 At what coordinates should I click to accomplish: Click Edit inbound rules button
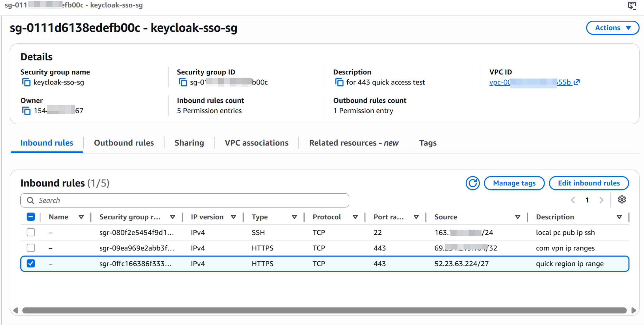589,183
